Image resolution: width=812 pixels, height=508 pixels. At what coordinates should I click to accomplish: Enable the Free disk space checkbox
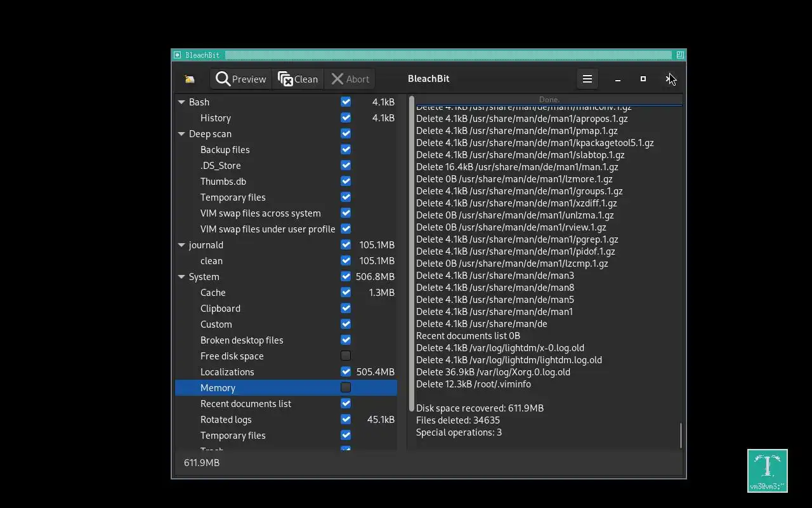[346, 356]
